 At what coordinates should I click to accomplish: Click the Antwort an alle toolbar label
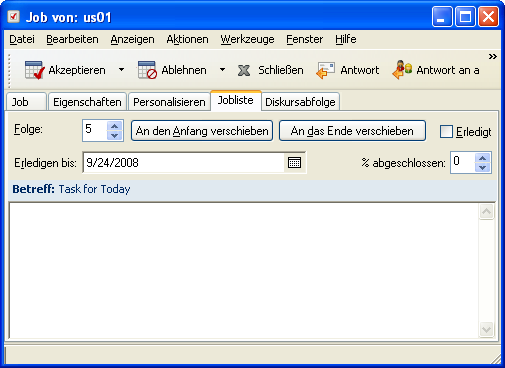[448, 70]
